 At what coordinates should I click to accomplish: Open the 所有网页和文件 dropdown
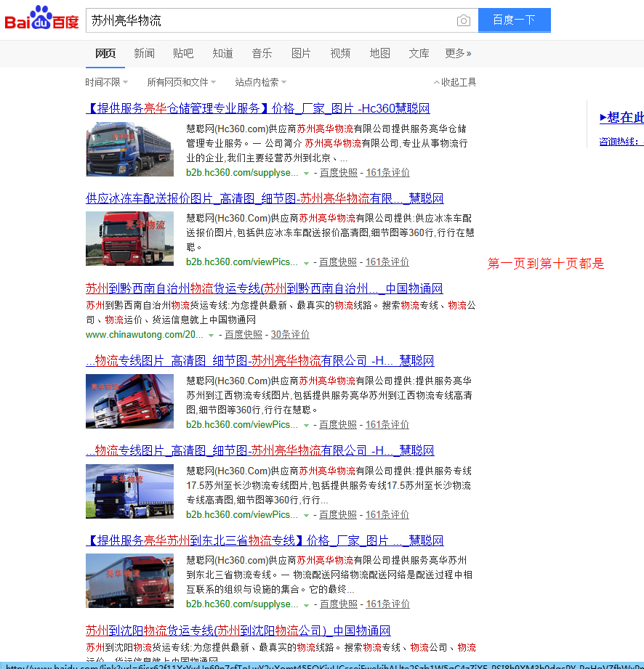182,82
